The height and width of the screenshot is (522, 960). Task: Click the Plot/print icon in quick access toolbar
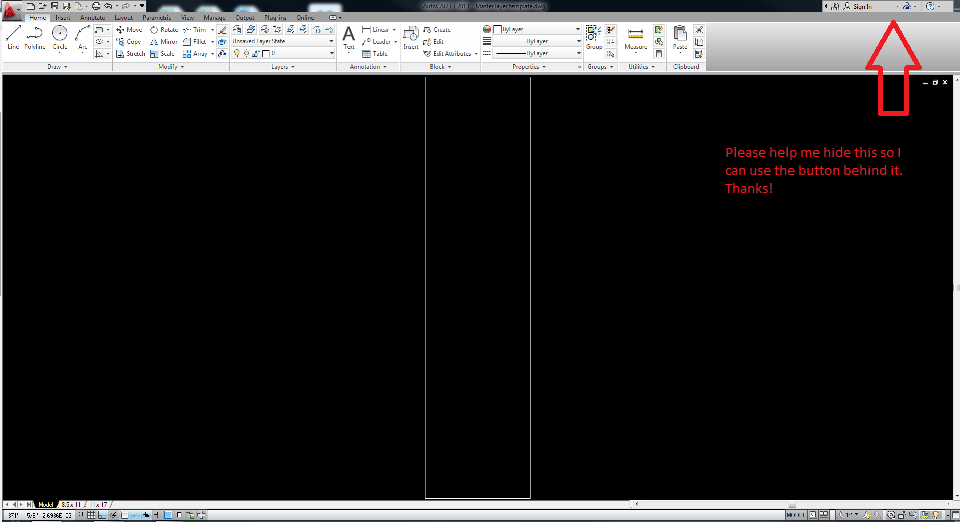coord(96,6)
